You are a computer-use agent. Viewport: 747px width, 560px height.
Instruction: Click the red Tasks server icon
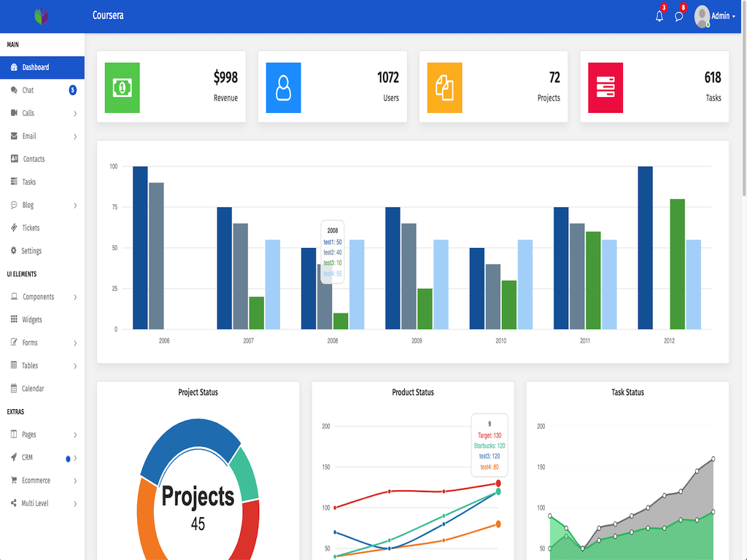(605, 87)
